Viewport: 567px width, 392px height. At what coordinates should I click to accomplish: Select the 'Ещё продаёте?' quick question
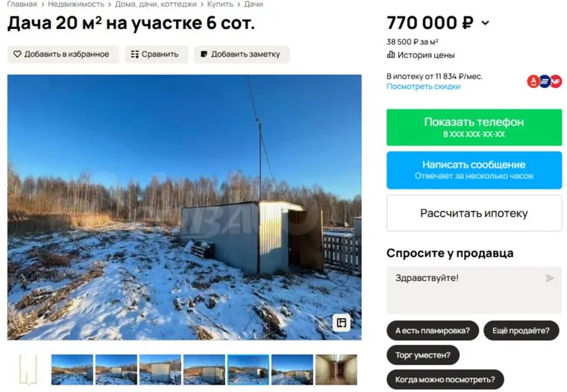(x=521, y=331)
